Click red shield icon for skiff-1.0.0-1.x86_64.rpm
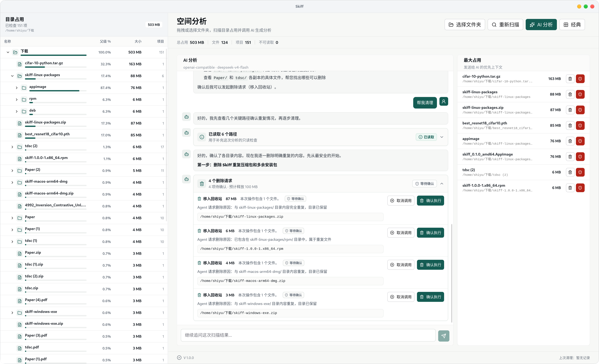Screen dimensions: 599x364 click(x=580, y=188)
